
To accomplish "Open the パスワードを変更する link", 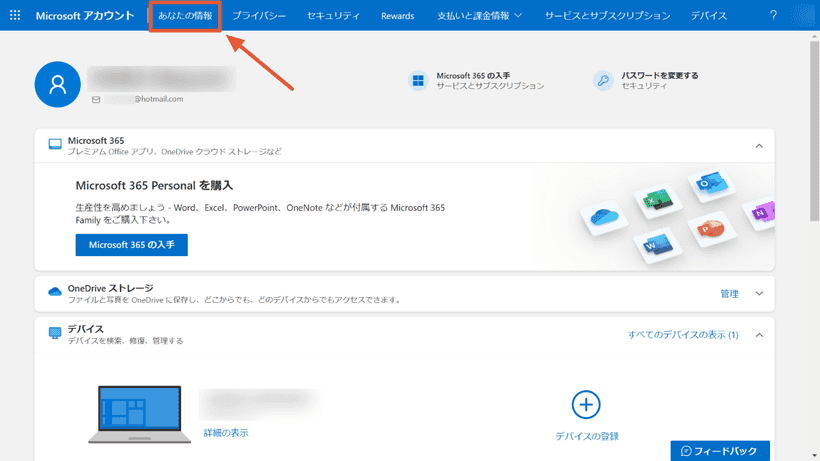I will click(x=659, y=76).
